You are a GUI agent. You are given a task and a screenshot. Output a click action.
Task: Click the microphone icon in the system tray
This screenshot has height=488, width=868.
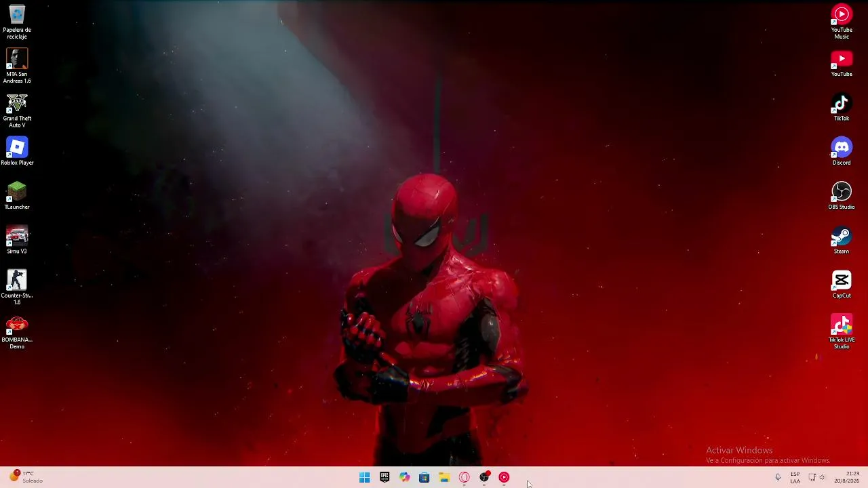tap(778, 477)
